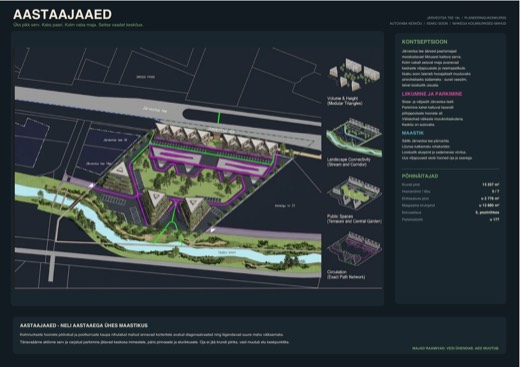
Task: Click the main site plan map
Action: coord(168,168)
